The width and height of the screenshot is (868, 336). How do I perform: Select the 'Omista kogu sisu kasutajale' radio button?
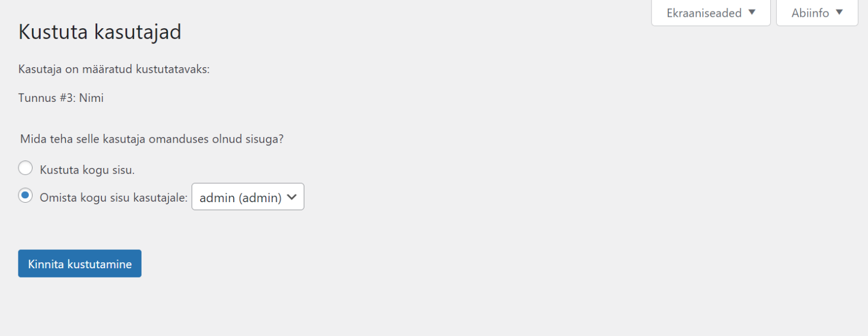tap(25, 195)
